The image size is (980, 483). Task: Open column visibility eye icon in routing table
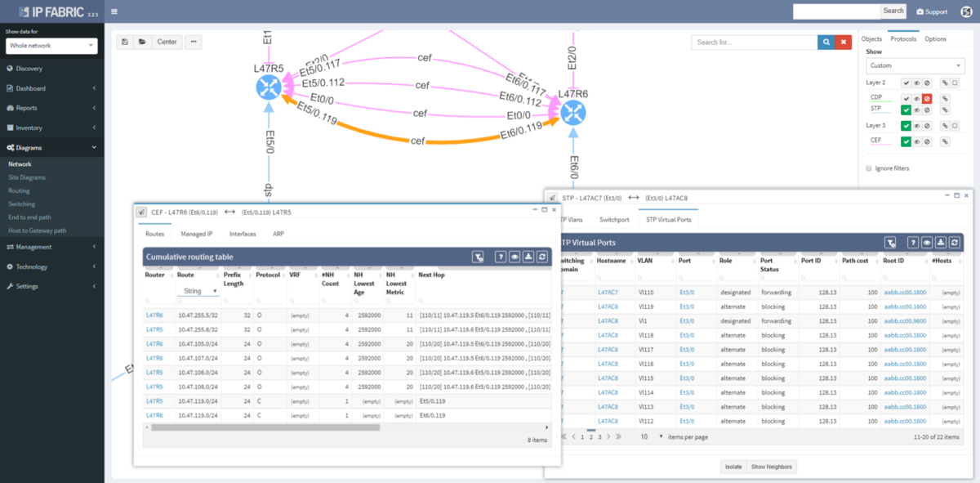(x=514, y=257)
